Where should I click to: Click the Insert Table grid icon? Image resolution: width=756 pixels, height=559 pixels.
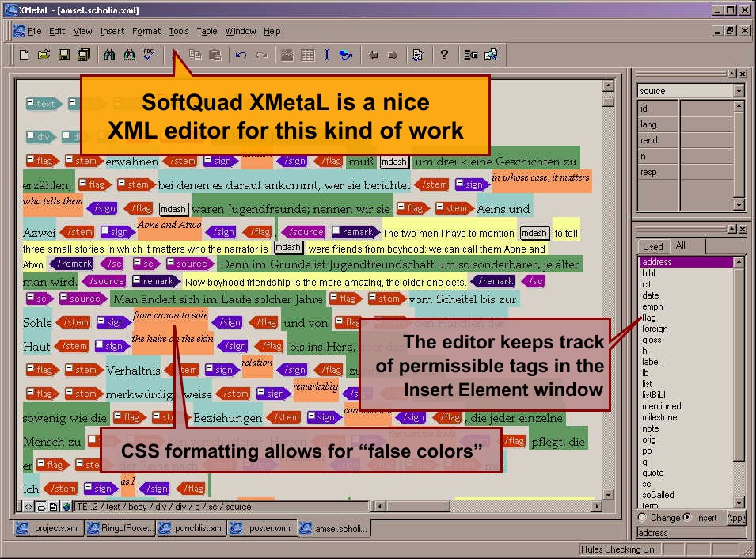[307, 55]
